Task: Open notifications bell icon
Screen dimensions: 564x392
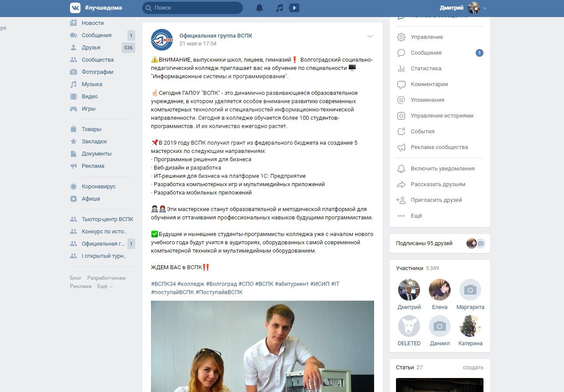Action: tap(259, 8)
